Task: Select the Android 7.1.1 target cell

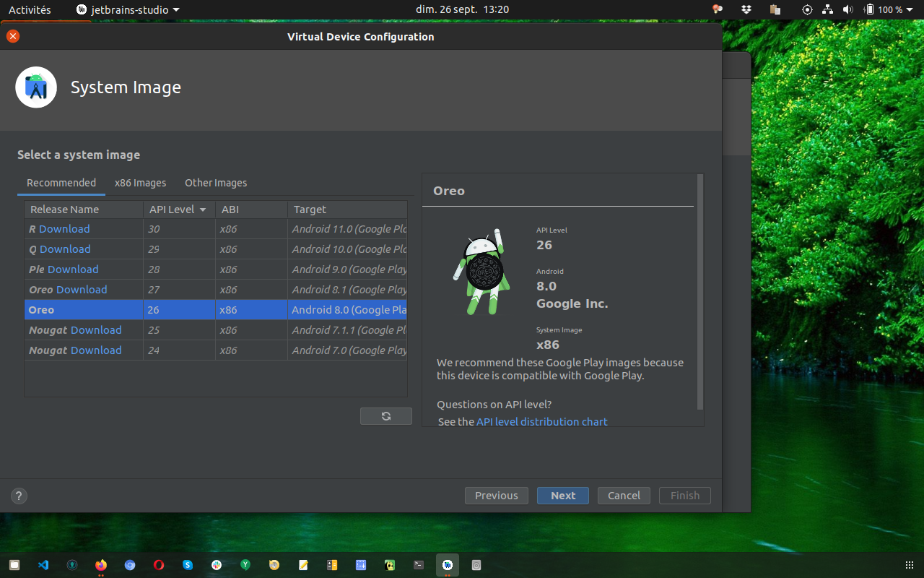Action: pos(348,330)
